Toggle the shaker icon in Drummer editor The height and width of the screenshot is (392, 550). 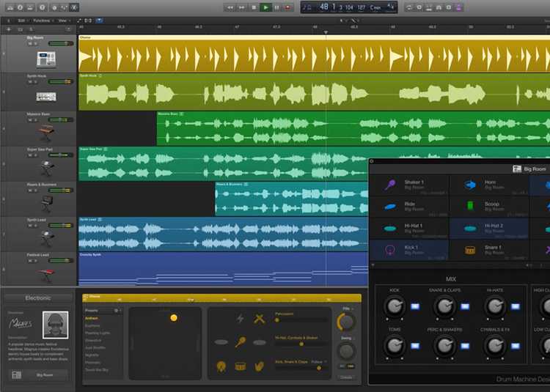pyautogui.click(x=241, y=341)
